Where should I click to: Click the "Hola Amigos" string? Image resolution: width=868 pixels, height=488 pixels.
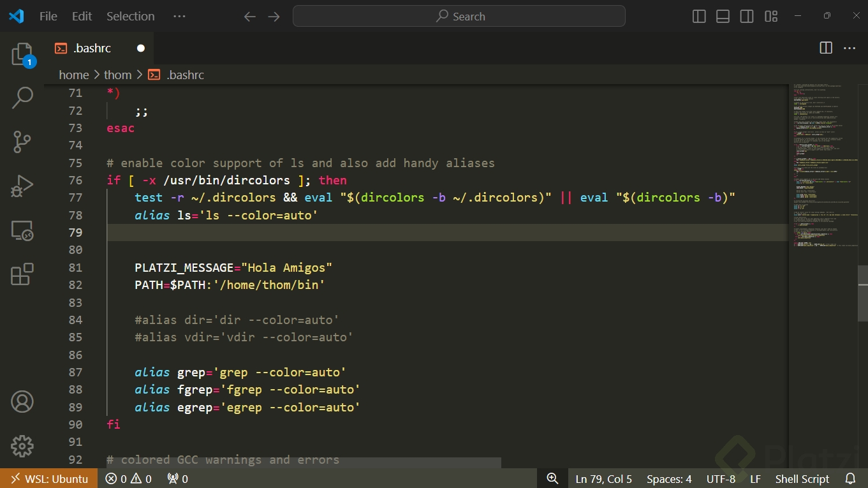(287, 267)
